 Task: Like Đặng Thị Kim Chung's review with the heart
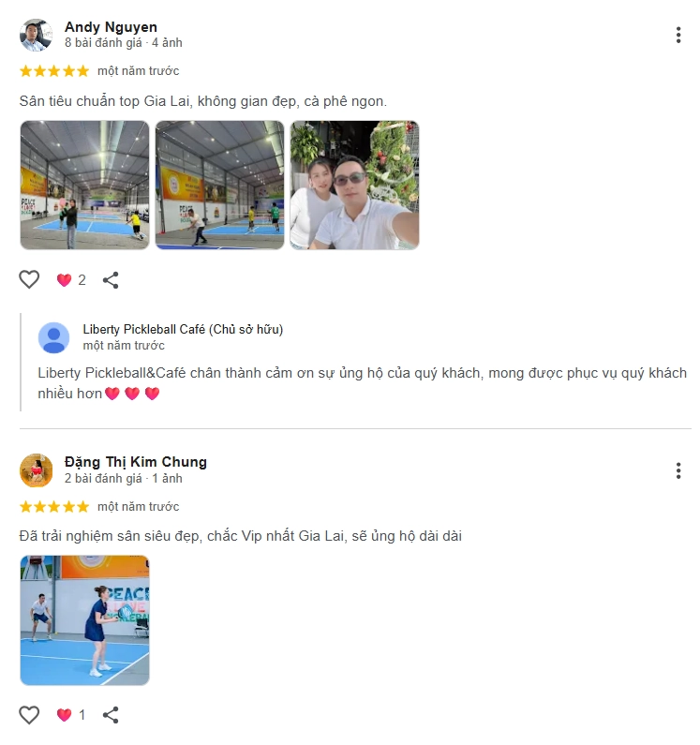tap(29, 715)
